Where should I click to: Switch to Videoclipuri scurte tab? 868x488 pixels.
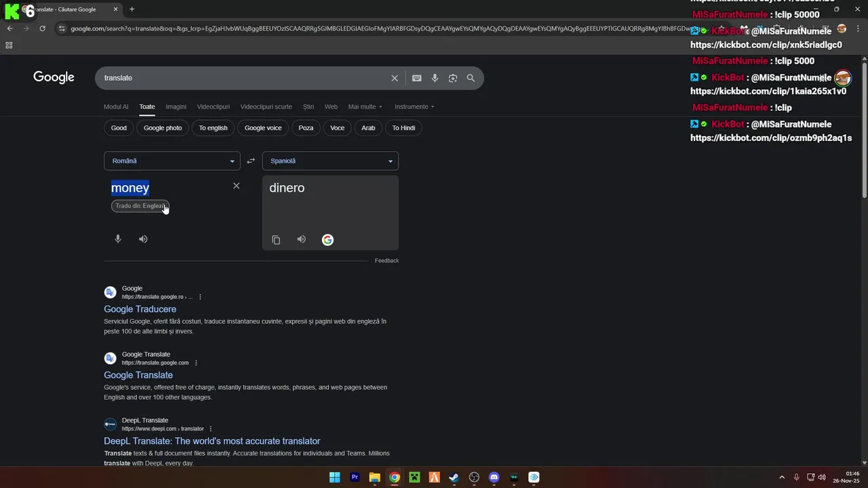pyautogui.click(x=266, y=106)
